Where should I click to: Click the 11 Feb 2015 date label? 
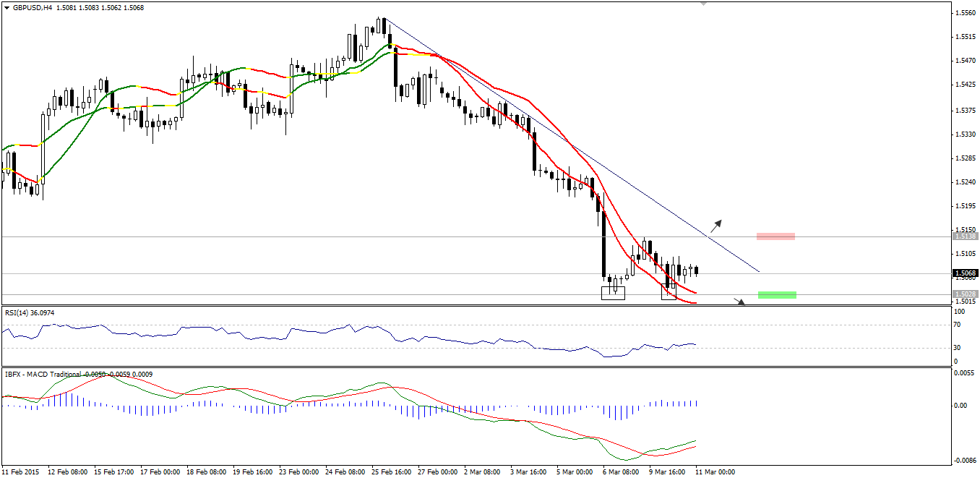pyautogui.click(x=21, y=471)
